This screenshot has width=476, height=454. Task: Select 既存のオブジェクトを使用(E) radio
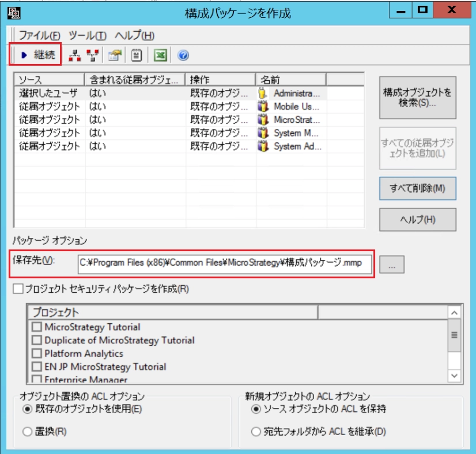pyautogui.click(x=27, y=409)
